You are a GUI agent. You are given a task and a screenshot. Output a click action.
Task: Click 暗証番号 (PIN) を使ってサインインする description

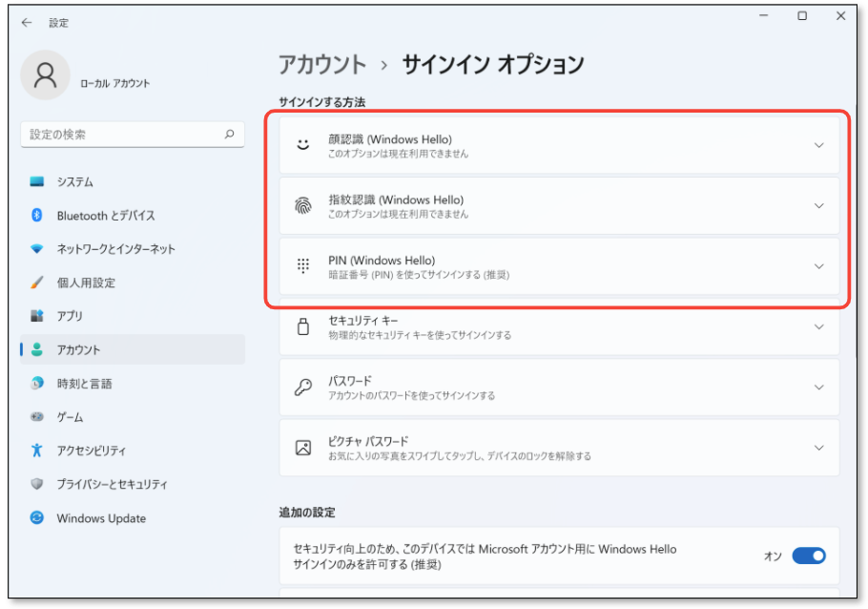tap(419, 275)
